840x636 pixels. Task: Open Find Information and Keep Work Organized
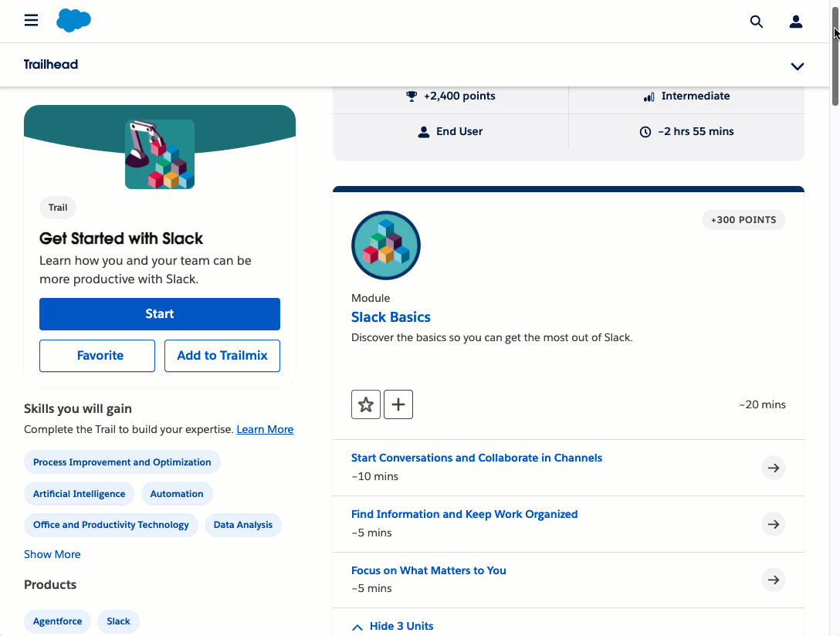click(x=464, y=514)
